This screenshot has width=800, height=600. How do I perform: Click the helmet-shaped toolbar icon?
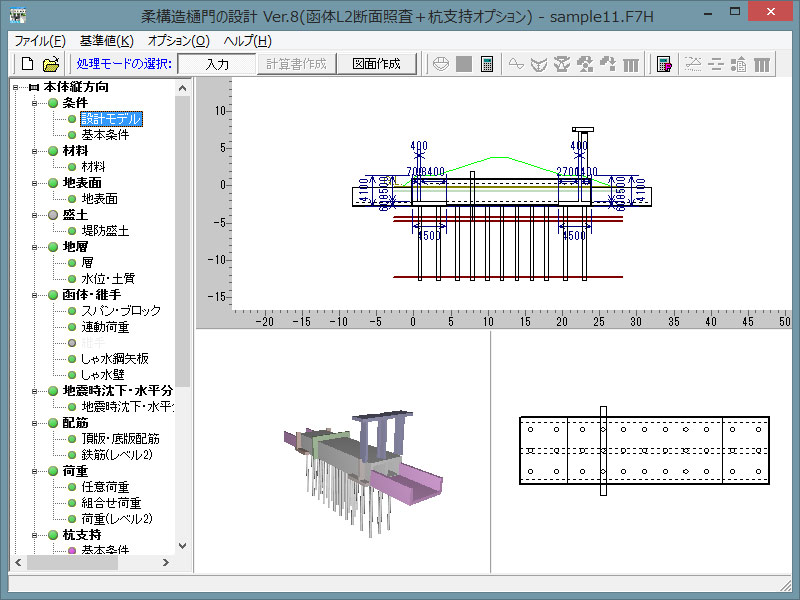[x=441, y=64]
